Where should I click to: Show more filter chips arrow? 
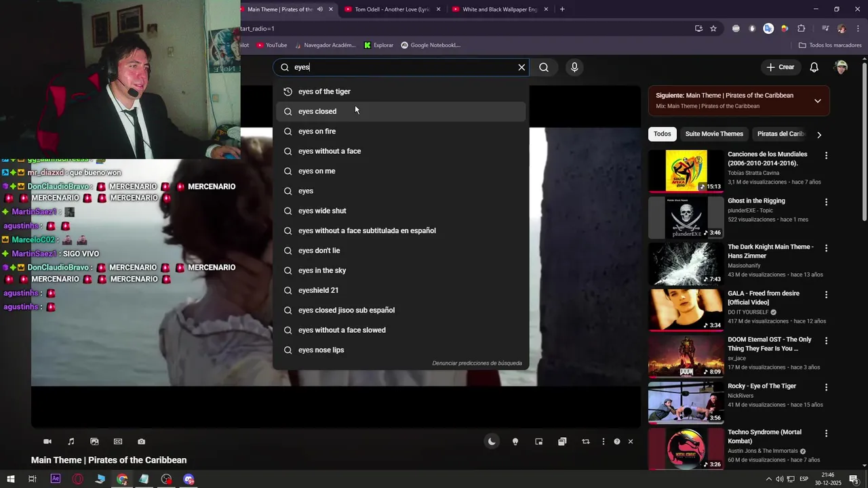click(x=819, y=135)
